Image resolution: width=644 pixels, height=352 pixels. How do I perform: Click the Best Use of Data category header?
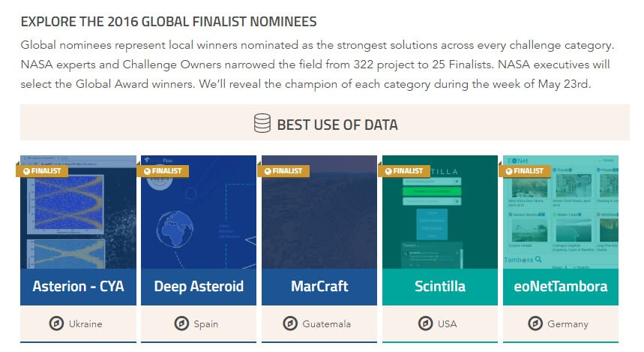point(337,124)
